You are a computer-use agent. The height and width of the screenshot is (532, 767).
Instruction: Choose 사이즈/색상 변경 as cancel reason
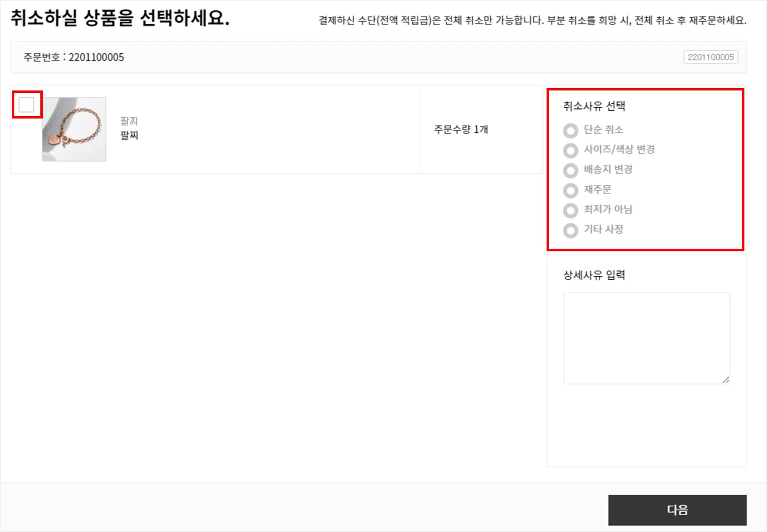point(571,150)
